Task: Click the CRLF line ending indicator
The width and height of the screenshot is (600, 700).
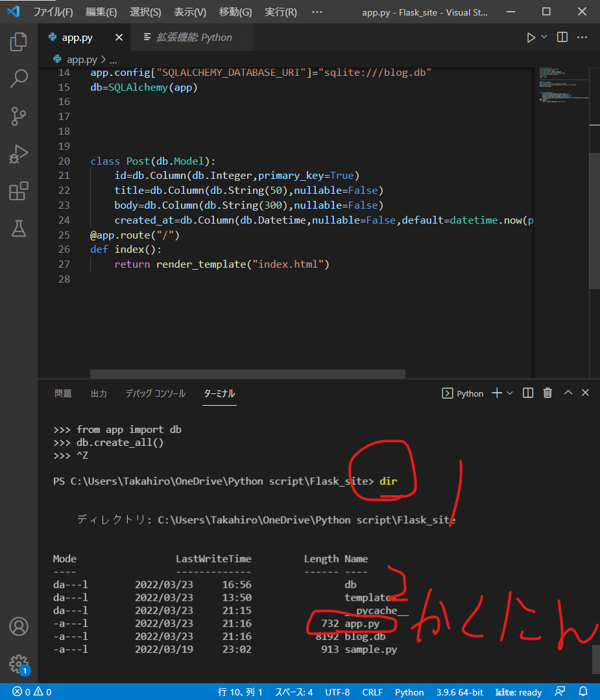Action: [373, 692]
